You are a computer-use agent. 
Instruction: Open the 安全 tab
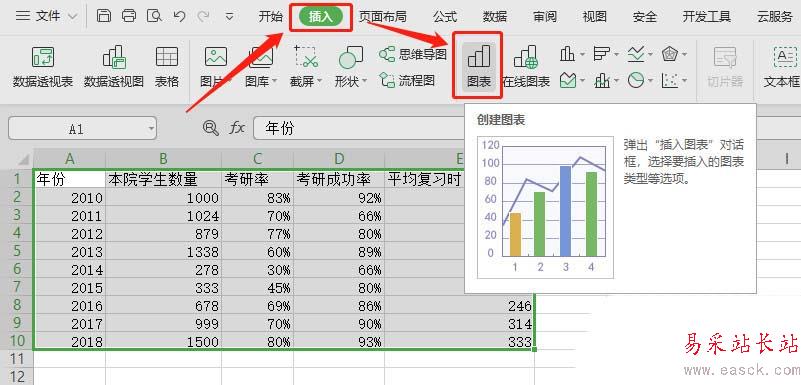tap(645, 17)
